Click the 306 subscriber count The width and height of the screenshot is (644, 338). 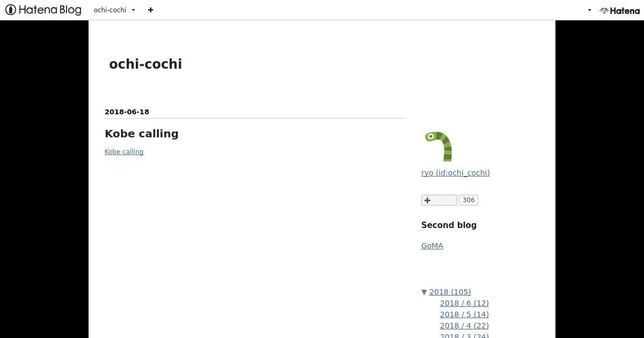click(x=469, y=200)
